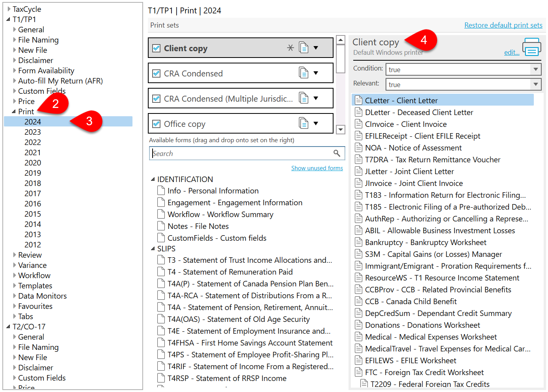Click the print sets scrollbar down arrow

340,130
